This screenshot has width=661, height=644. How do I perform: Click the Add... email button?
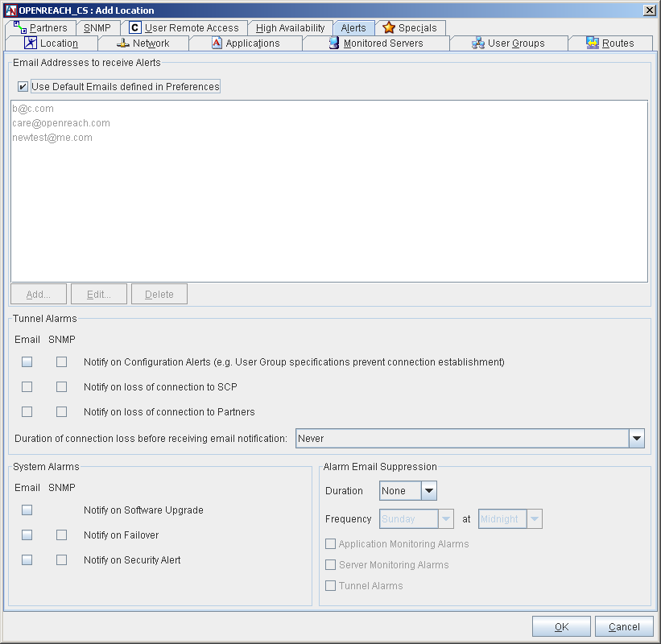pos(39,294)
